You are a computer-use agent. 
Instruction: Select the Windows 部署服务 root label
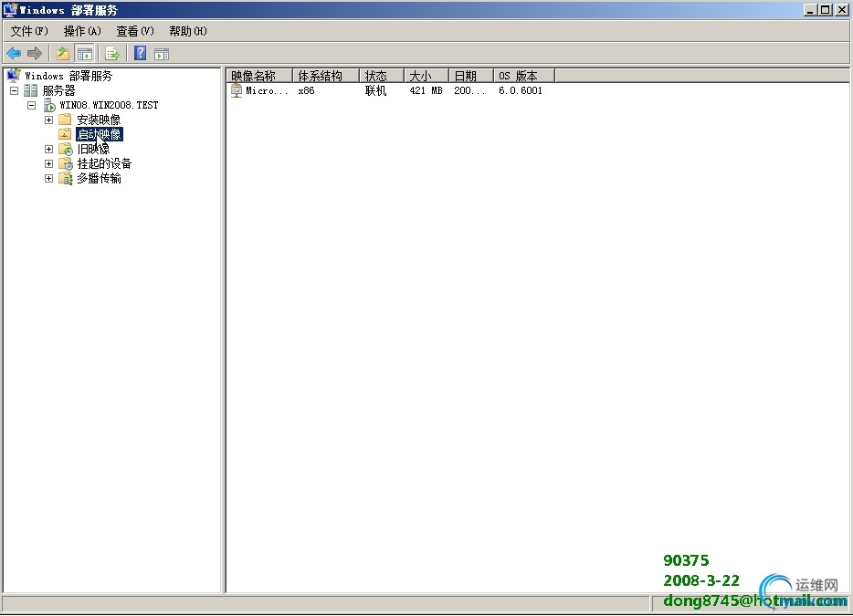point(68,76)
